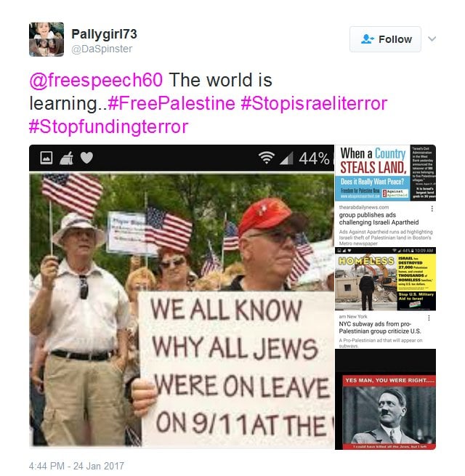Open the 4:44 PM - 24 Jan 2017 timestamp
The height and width of the screenshot is (476, 465).
76,466
